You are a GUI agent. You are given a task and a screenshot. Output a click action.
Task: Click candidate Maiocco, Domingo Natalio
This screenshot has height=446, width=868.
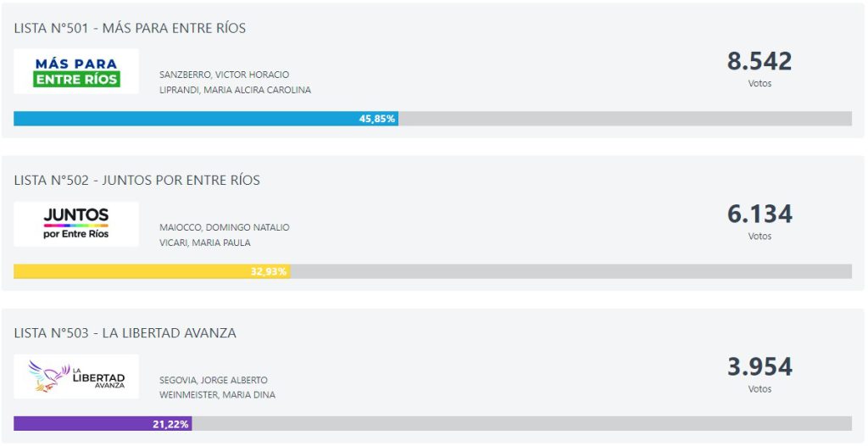tap(224, 227)
